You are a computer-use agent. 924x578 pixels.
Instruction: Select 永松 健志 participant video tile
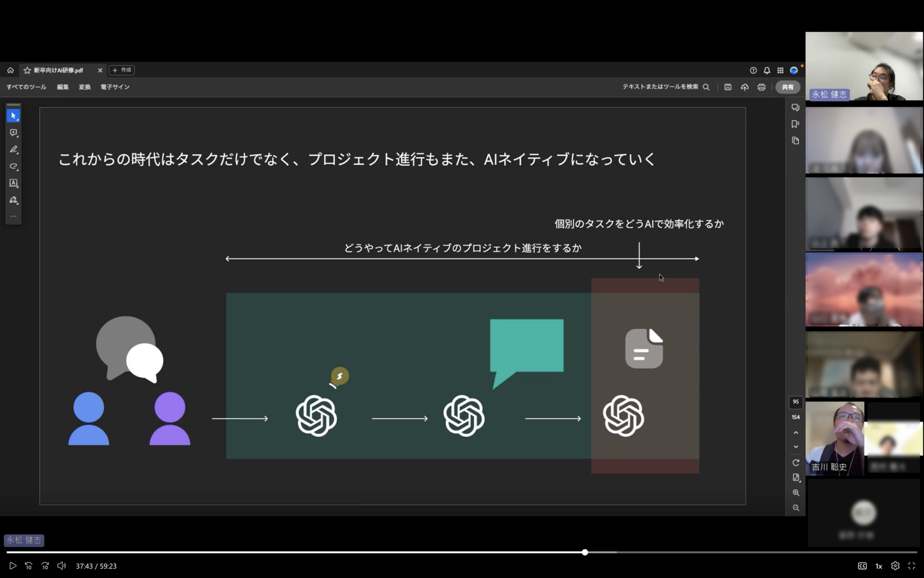(864, 66)
